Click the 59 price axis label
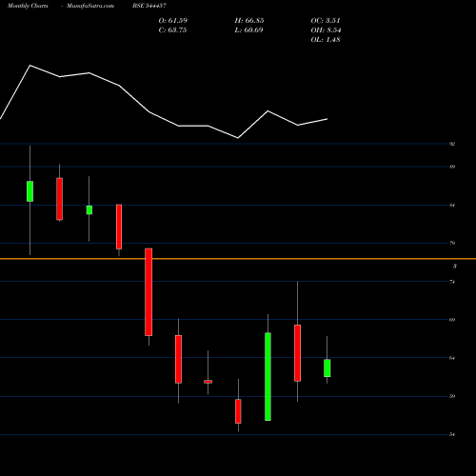Viewport: 476px width, 476px height. (x=452, y=396)
